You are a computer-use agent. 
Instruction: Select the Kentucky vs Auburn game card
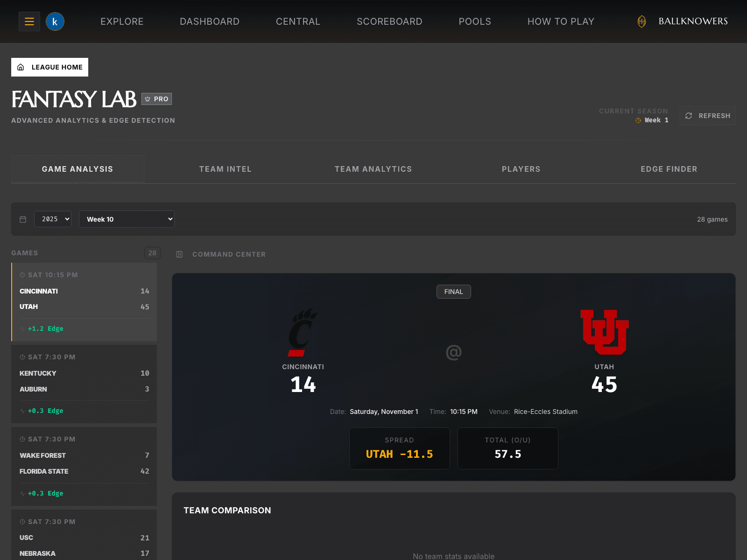(84, 384)
